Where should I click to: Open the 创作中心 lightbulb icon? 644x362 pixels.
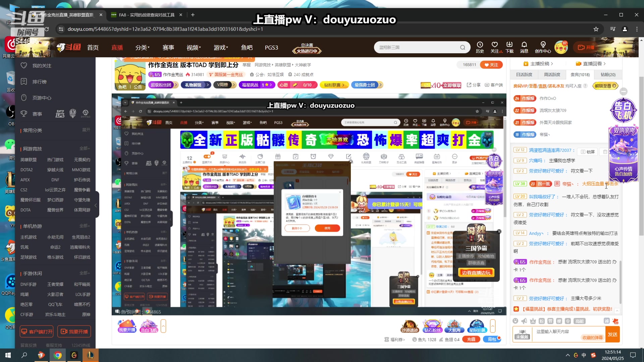click(x=543, y=47)
